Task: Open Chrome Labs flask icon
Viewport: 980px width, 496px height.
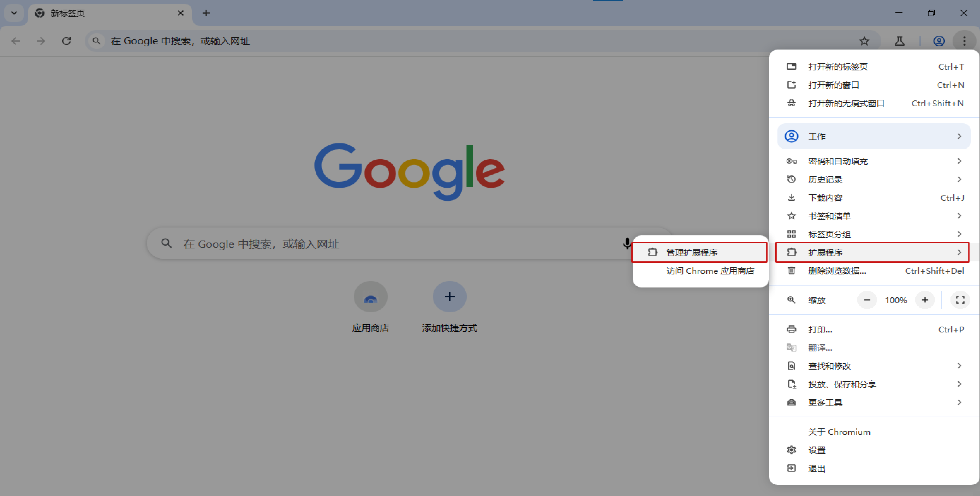Action: click(899, 41)
